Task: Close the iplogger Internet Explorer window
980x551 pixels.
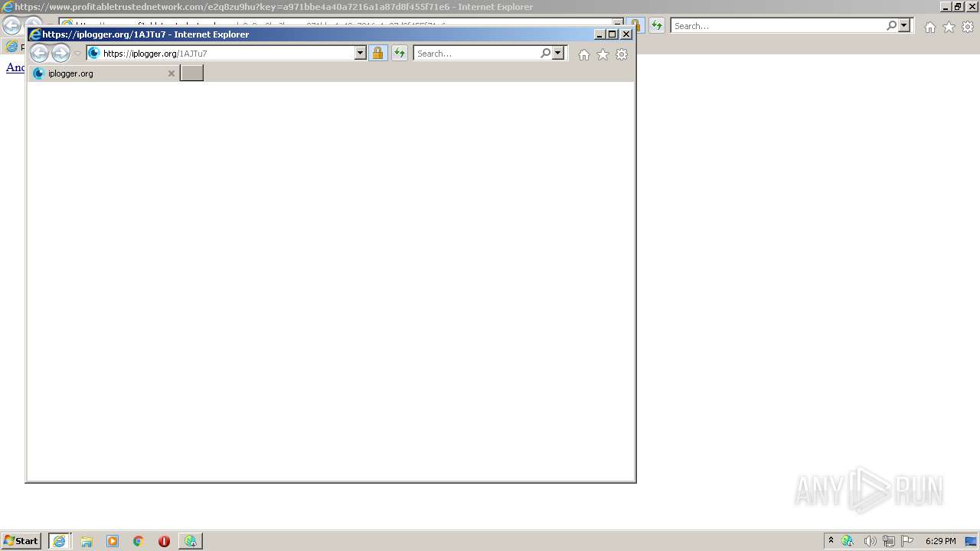Action: [x=626, y=34]
